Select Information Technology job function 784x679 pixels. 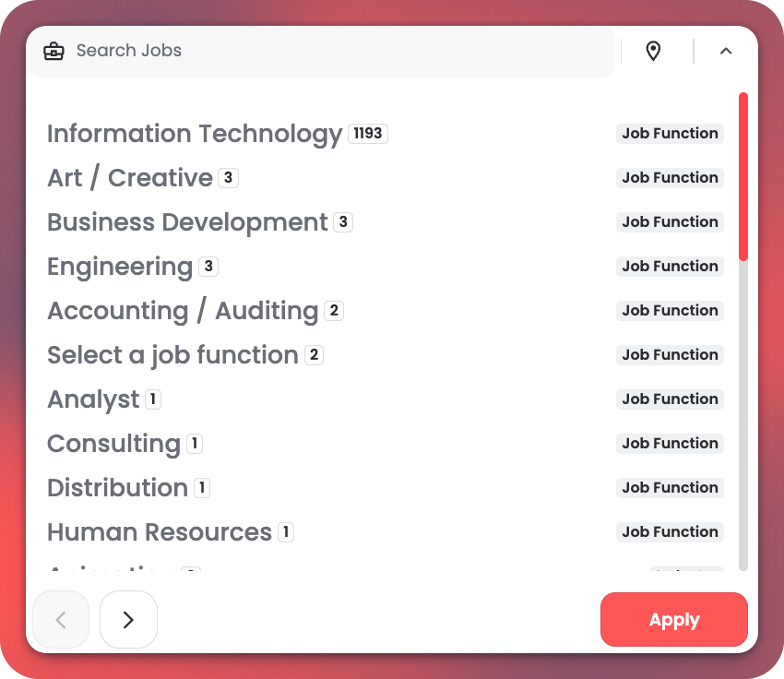point(195,134)
